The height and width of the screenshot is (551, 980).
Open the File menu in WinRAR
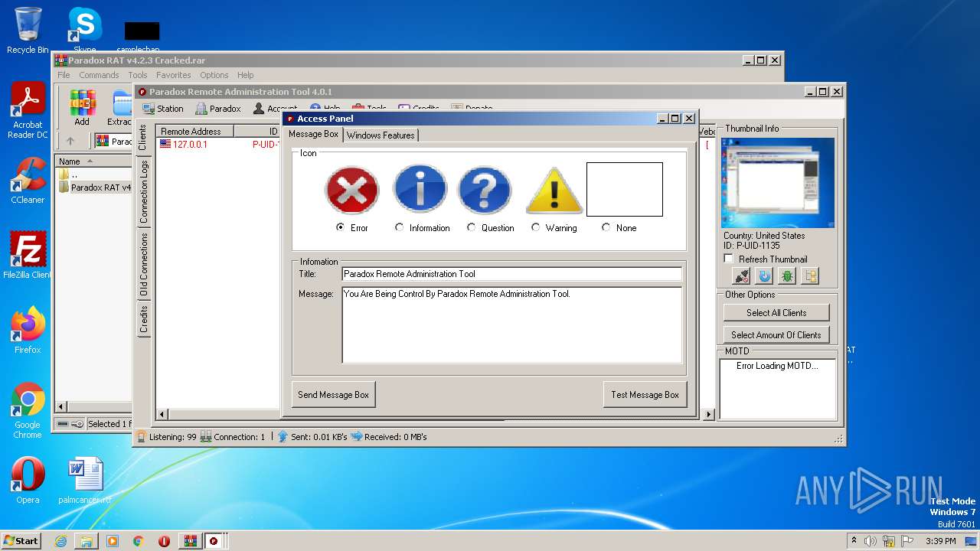pyautogui.click(x=64, y=75)
